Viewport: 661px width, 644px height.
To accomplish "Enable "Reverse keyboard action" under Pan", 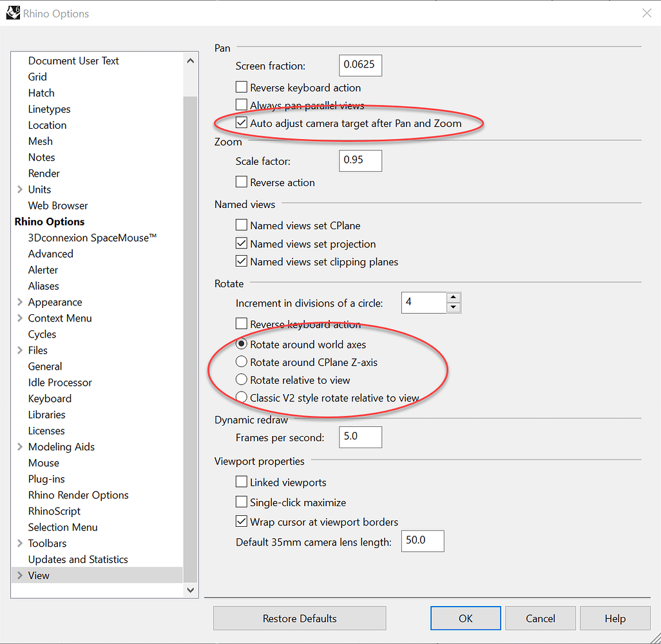I will (242, 87).
